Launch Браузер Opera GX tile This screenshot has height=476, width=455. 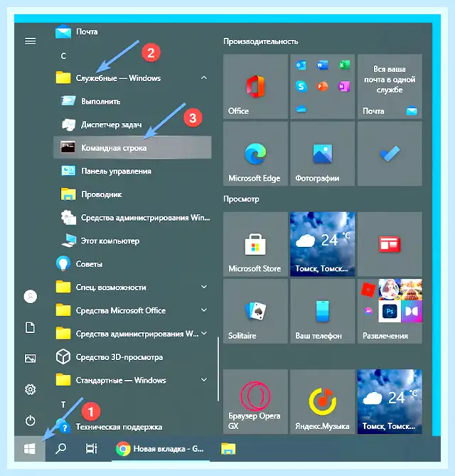point(255,401)
